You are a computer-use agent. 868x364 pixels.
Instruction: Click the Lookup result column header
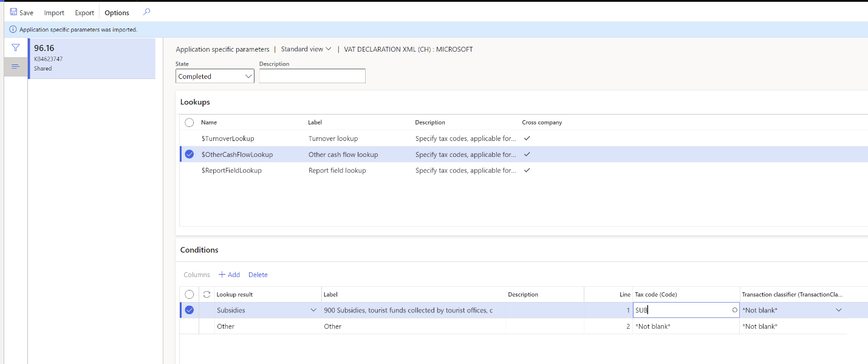pos(234,294)
